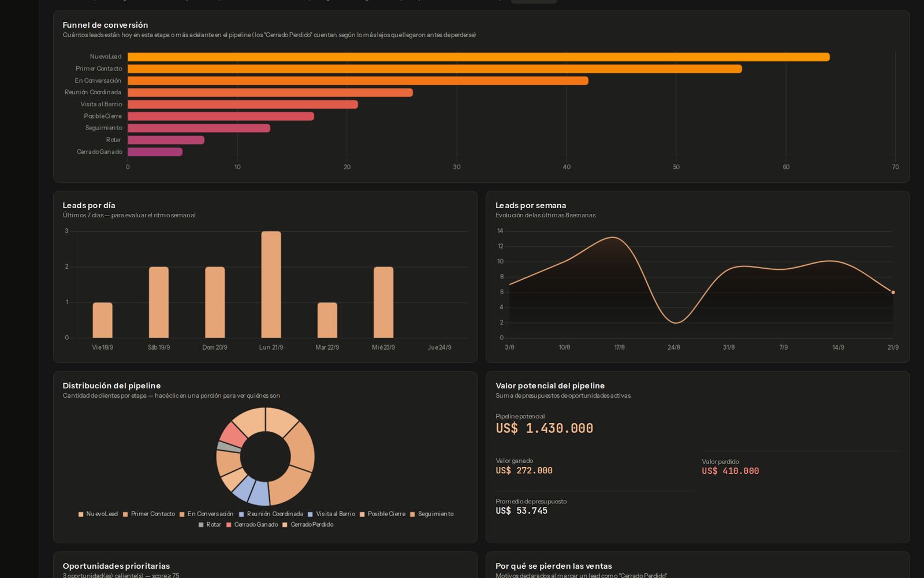924x578 pixels.
Task: Toggle Rotar legend entry
Action: (210, 525)
